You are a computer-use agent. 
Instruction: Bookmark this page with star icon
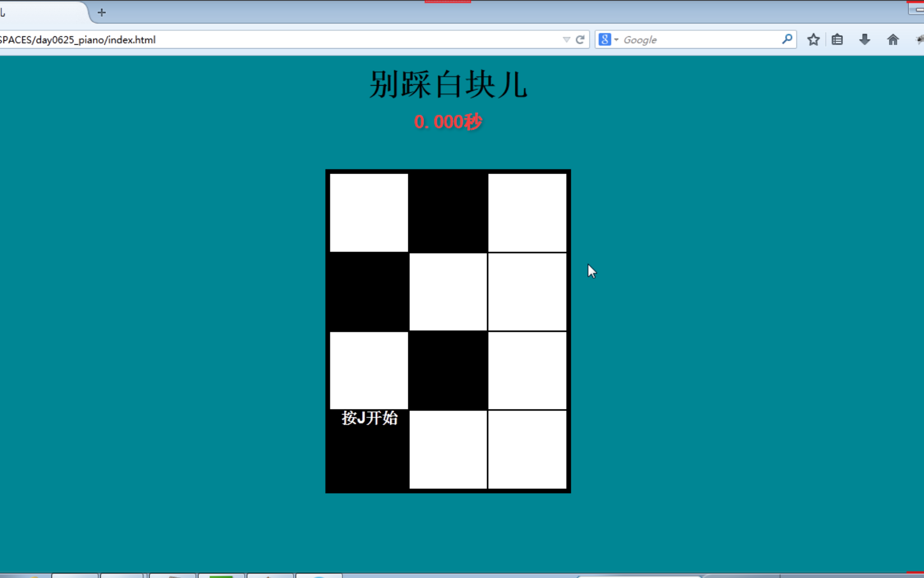(813, 39)
